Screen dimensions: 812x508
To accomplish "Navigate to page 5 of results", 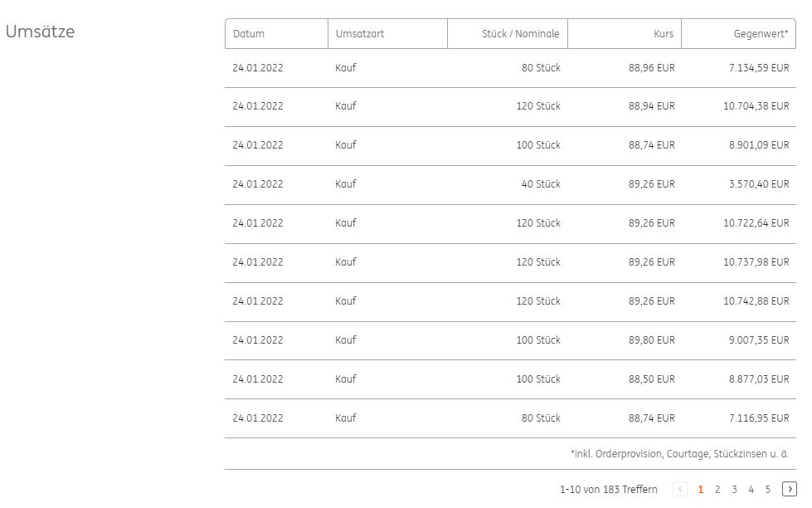I will [x=768, y=490].
